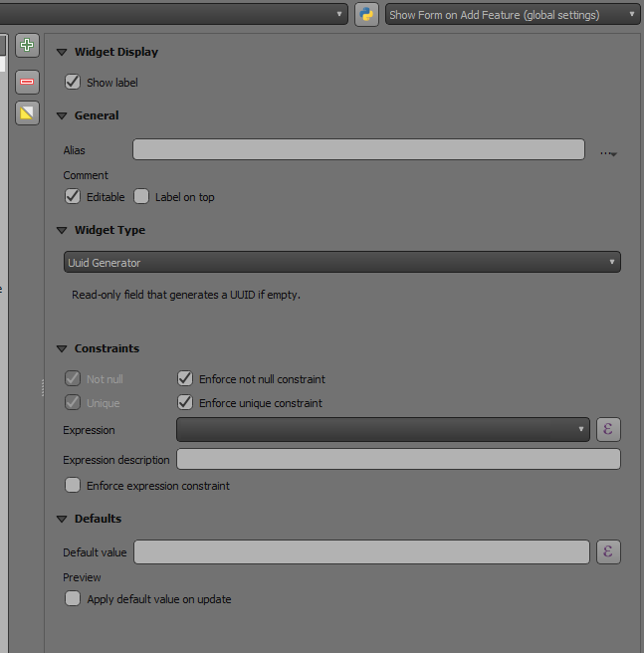This screenshot has height=653, width=644.
Task: Click the yellow invert selection icon
Action: (27, 112)
